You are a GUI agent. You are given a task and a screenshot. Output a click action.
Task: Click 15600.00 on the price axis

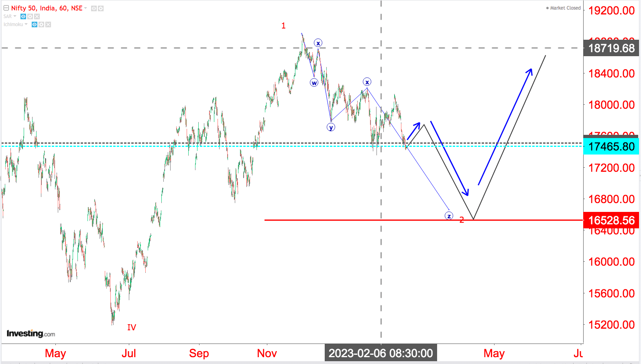[x=611, y=293]
